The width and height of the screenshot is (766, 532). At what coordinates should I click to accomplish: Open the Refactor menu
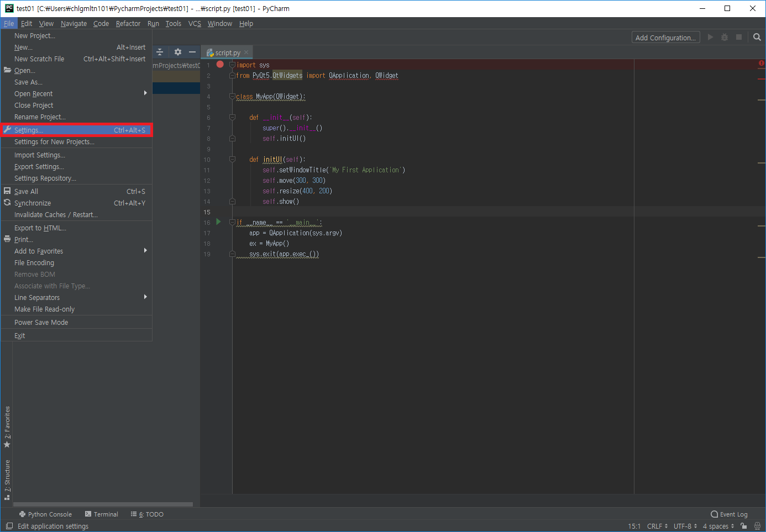click(x=128, y=23)
